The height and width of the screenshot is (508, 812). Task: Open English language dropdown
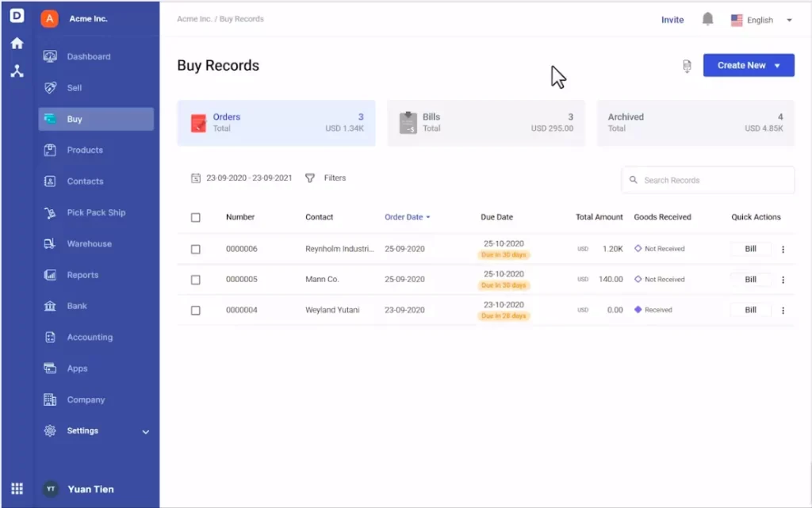(x=761, y=20)
